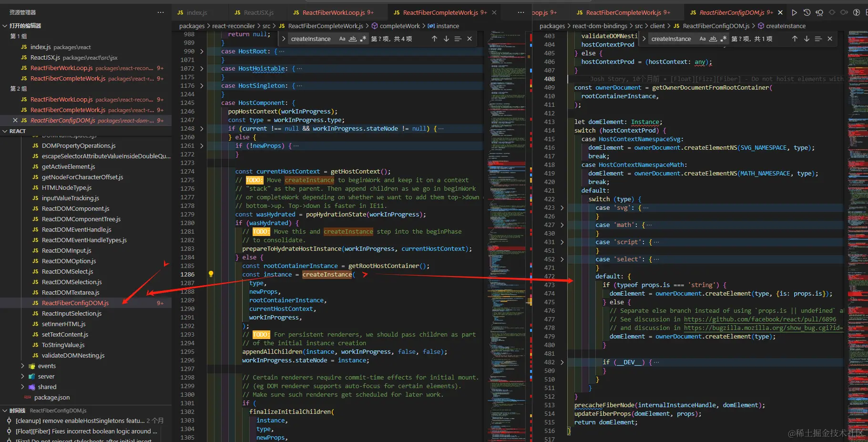Image resolution: width=868 pixels, height=442 pixels.
Task: Click the packages breadcrumb in left editor
Action: click(192, 26)
